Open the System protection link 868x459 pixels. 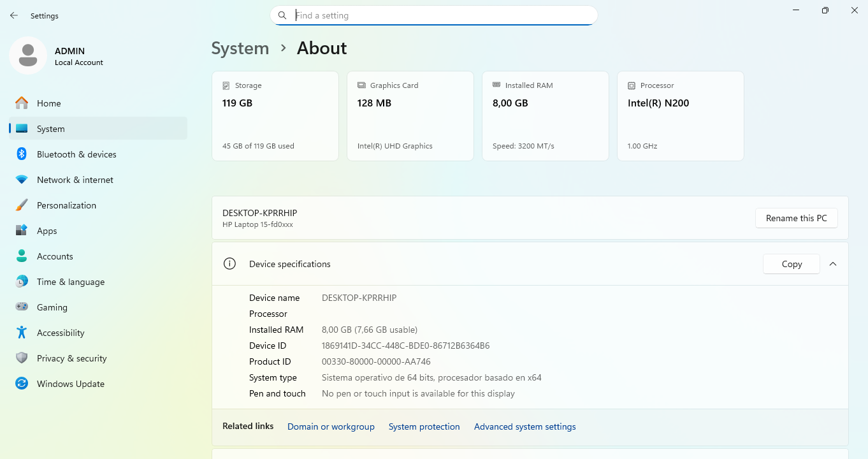point(424,426)
